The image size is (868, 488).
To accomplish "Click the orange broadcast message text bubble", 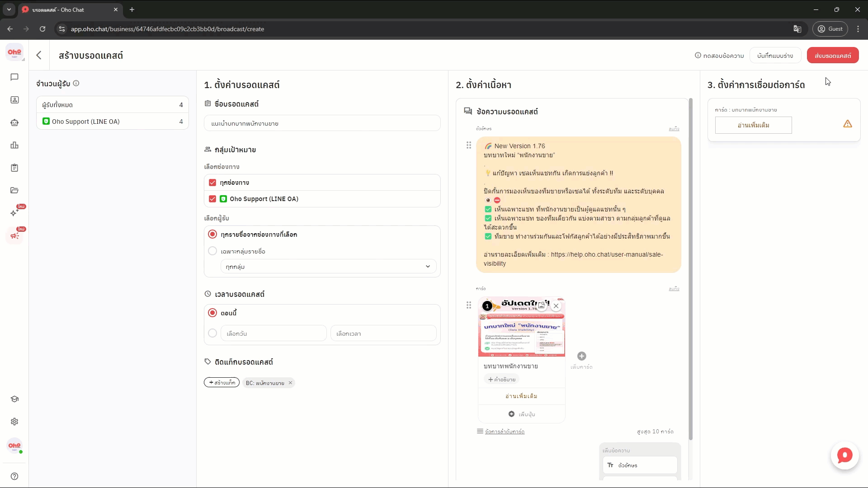I will point(578,205).
